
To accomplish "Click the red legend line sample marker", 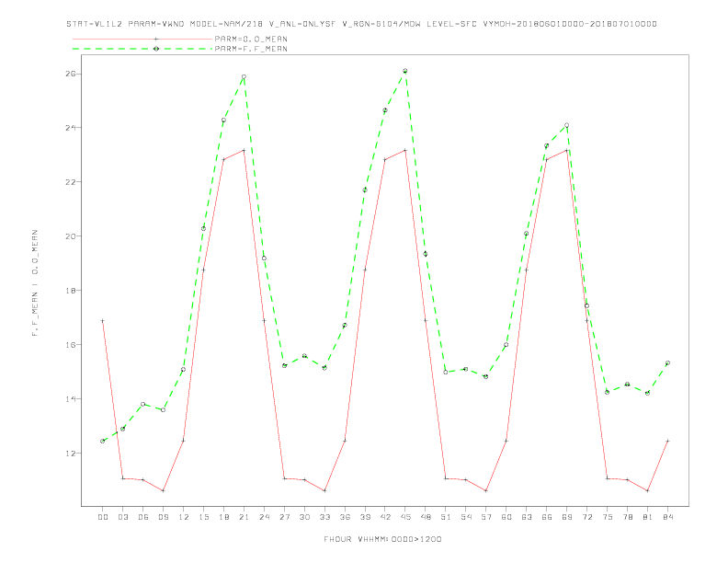I will 156,39.
